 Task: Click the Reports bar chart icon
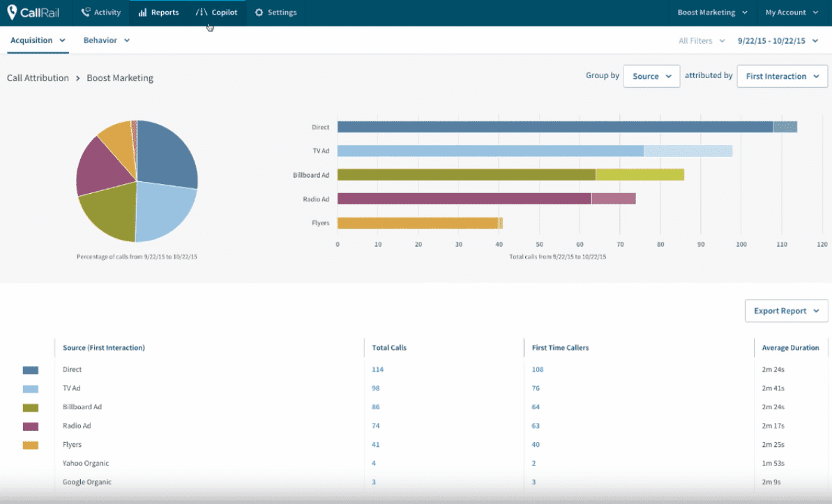coord(142,13)
